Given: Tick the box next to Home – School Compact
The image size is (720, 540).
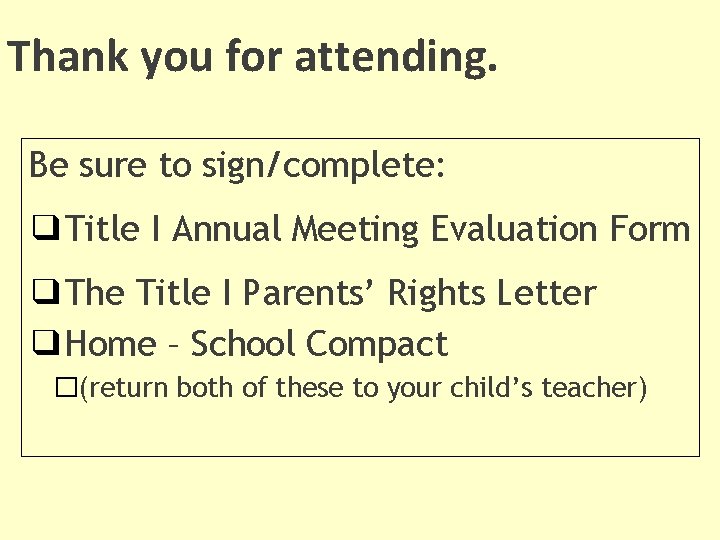Looking at the screenshot, I should 42,346.
